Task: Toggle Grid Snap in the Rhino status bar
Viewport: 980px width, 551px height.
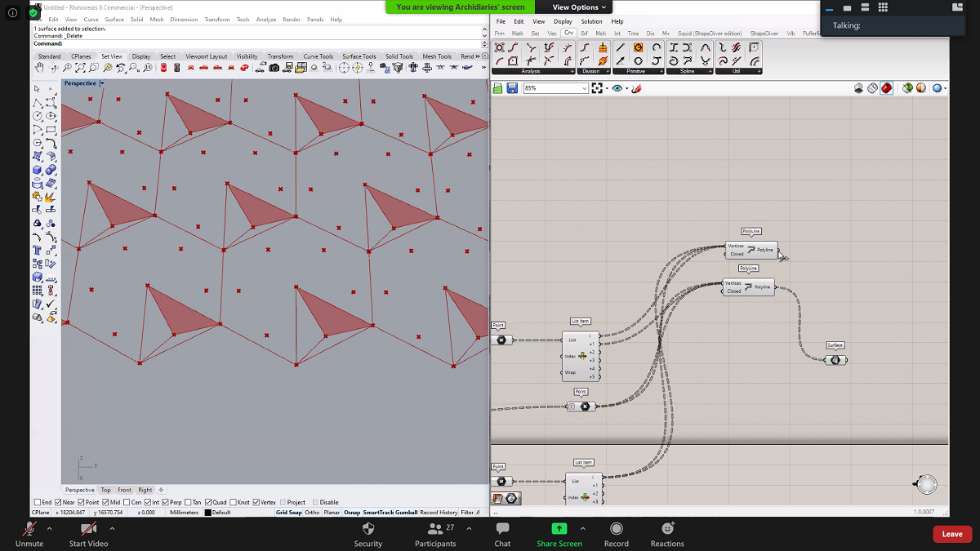Action: 289,512
